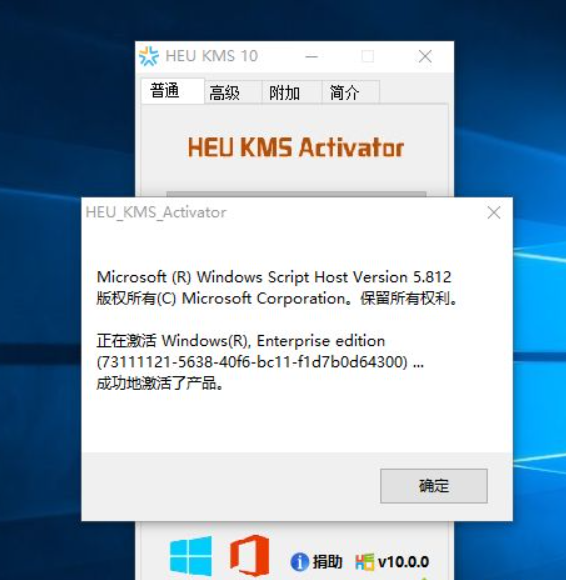Minimize the HEU KMS 10 window
This screenshot has width=566, height=580.
pyautogui.click(x=311, y=57)
